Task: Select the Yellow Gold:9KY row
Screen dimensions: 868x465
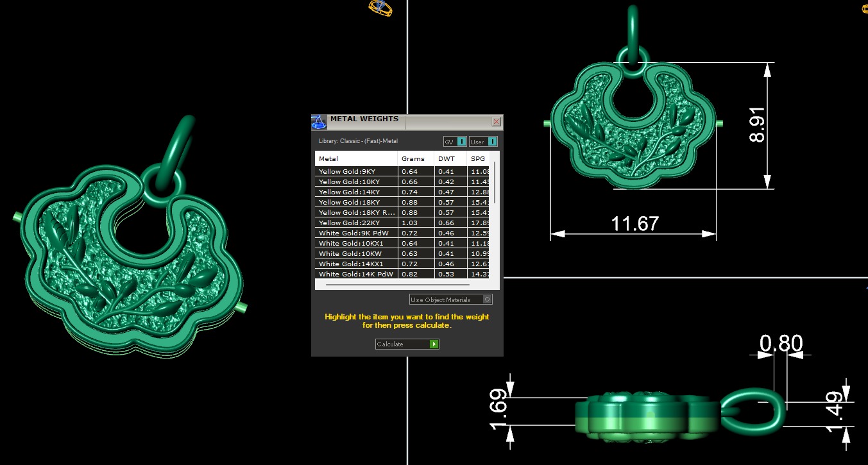Action: (x=402, y=171)
